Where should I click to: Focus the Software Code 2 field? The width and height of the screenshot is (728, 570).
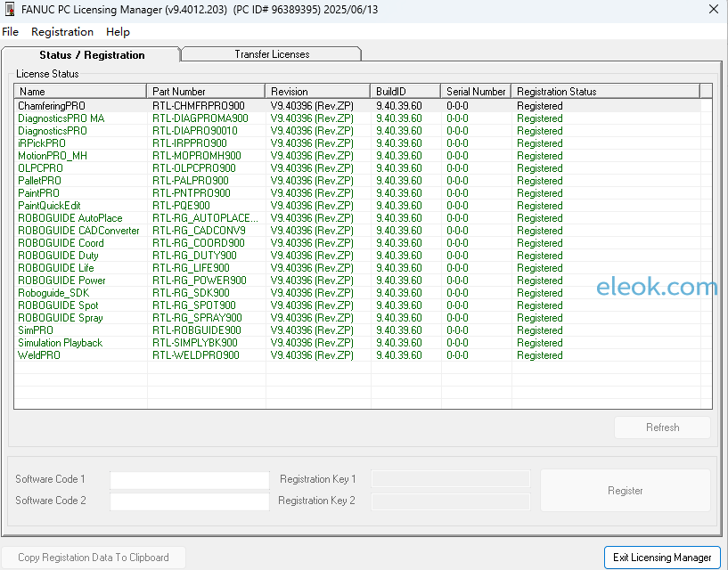click(190, 501)
